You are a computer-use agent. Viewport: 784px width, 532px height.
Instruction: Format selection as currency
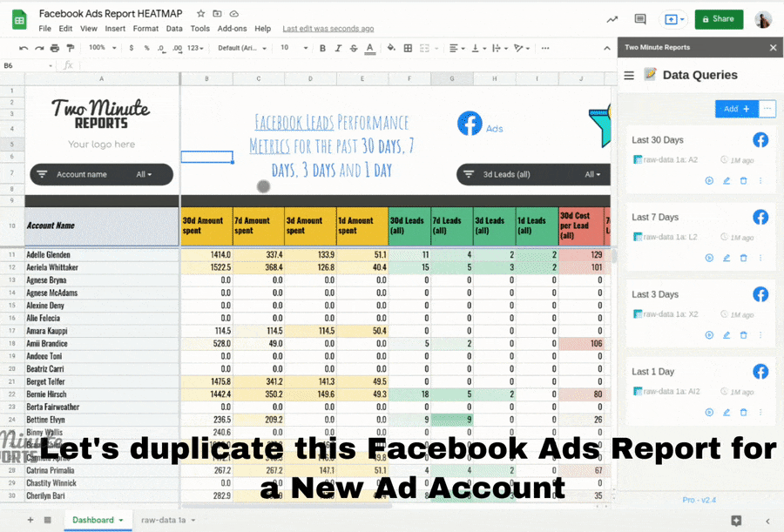(131, 48)
